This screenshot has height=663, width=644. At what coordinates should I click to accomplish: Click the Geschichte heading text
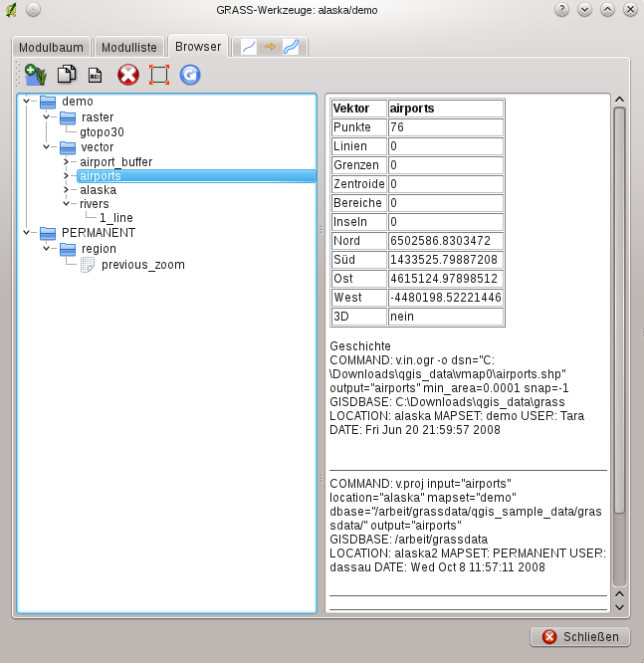pyautogui.click(x=360, y=346)
